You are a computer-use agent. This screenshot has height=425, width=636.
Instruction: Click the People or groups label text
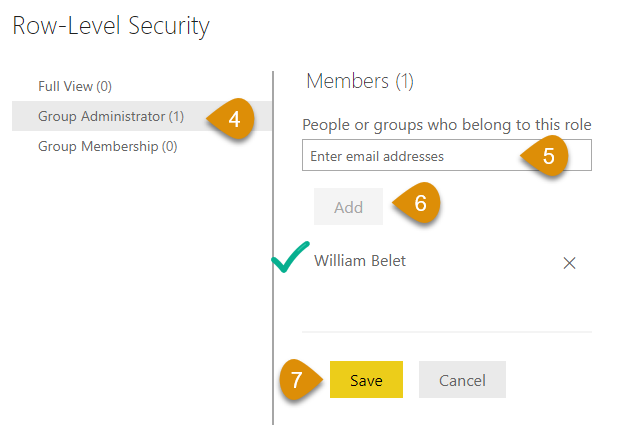point(446,124)
